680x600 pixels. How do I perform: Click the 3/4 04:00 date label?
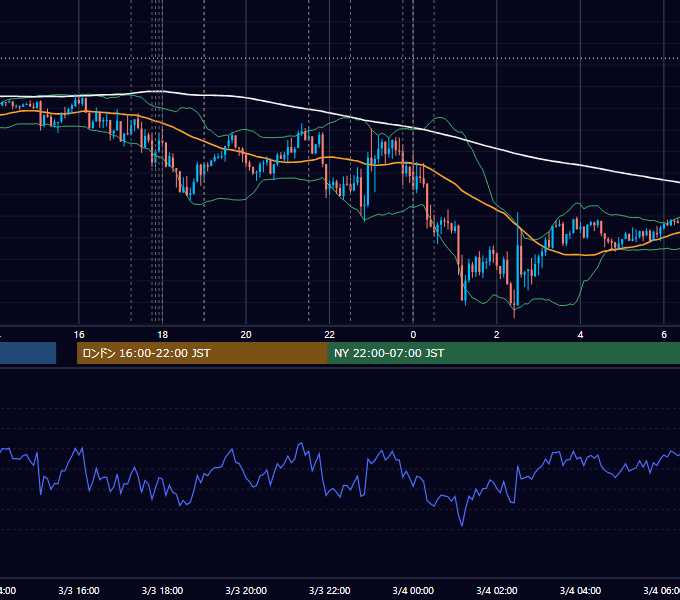pyautogui.click(x=580, y=590)
